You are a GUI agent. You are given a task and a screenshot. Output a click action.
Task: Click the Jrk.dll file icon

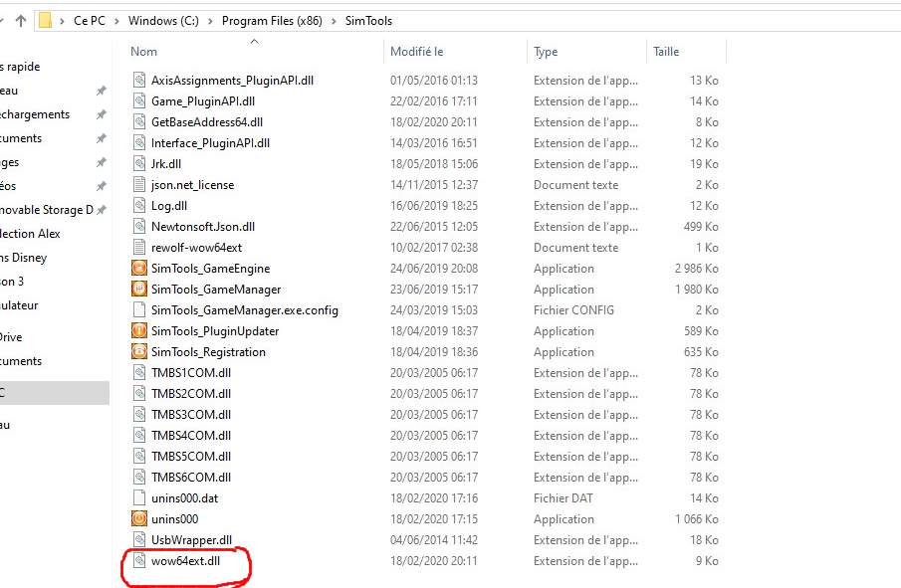pos(139,163)
